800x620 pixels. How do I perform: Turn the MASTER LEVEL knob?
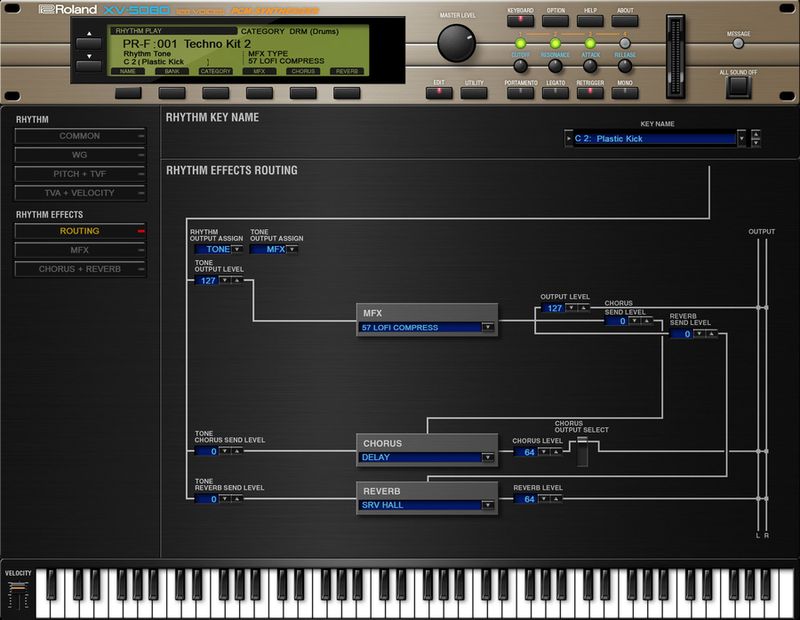click(455, 45)
